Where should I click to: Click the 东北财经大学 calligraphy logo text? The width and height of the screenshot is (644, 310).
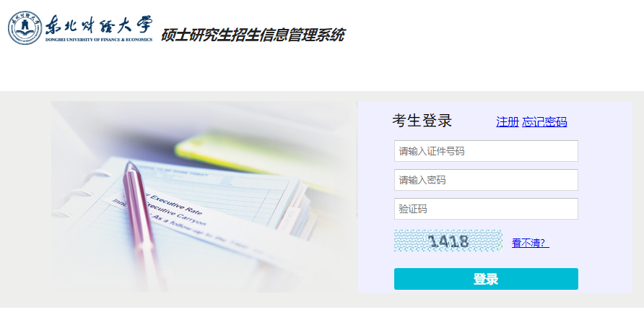coord(99,25)
